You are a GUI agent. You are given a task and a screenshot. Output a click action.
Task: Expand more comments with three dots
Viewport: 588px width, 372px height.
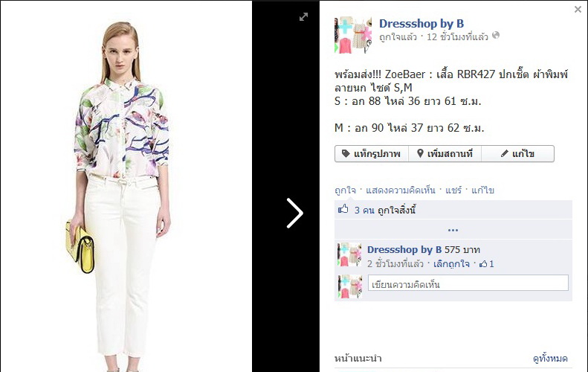453,230
